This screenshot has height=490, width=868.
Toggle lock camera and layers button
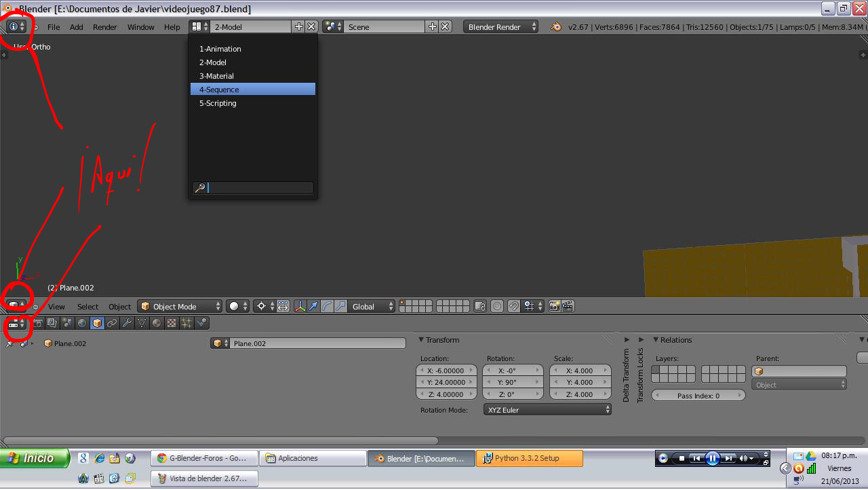coord(480,306)
